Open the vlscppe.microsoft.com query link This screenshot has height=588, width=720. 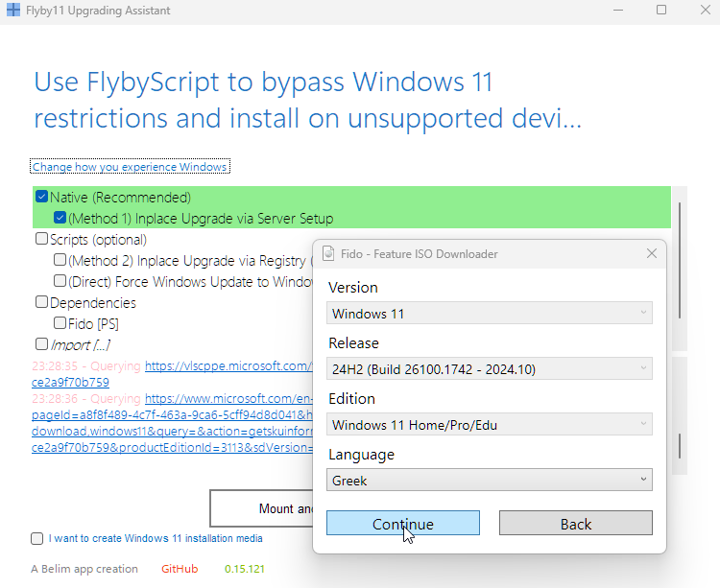[228, 366]
